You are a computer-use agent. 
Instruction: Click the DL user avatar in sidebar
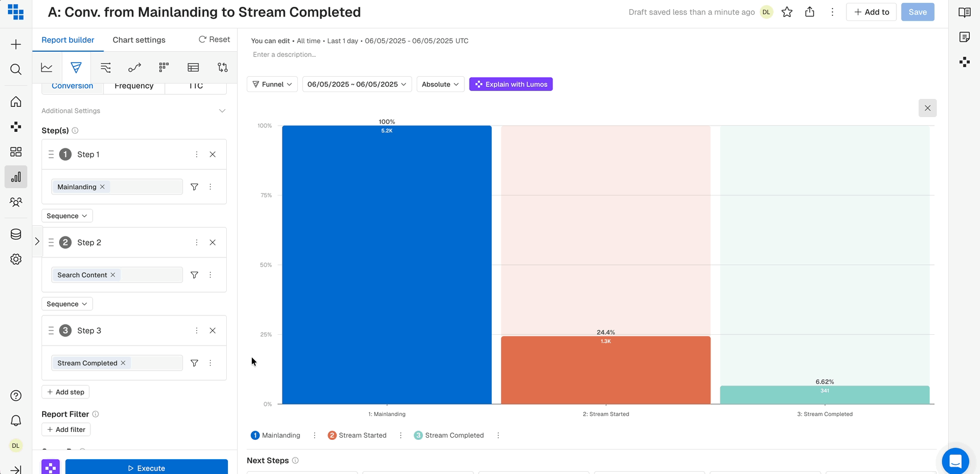point(16,446)
